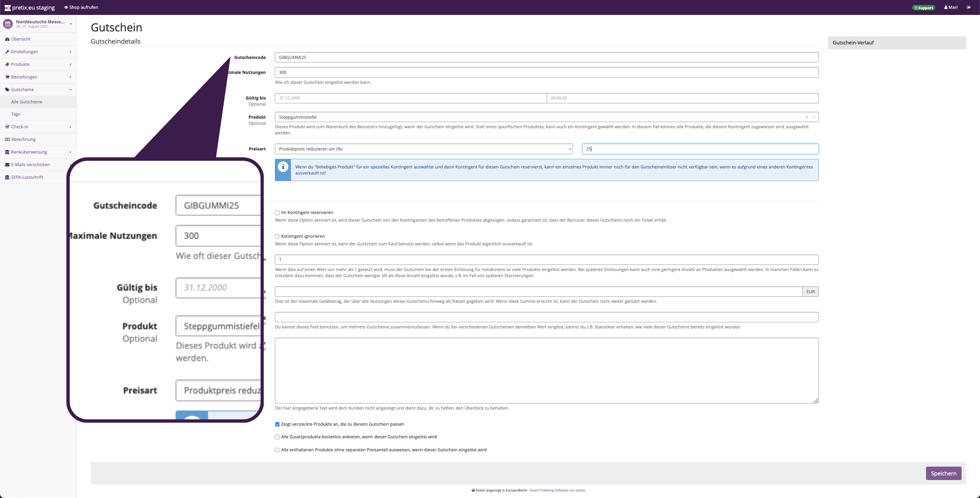The width and height of the screenshot is (980, 498).
Task: Enable Im Kontingent reservieren checkbox
Action: (277, 213)
